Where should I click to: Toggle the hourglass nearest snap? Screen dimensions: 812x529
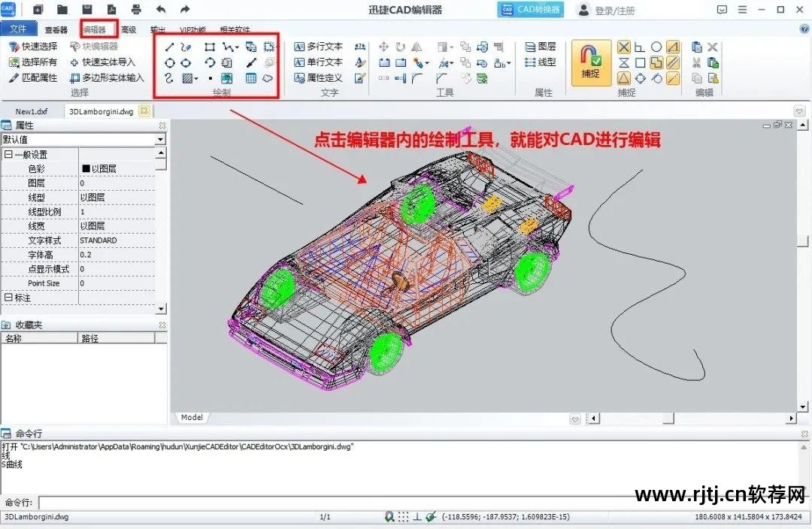(624, 63)
